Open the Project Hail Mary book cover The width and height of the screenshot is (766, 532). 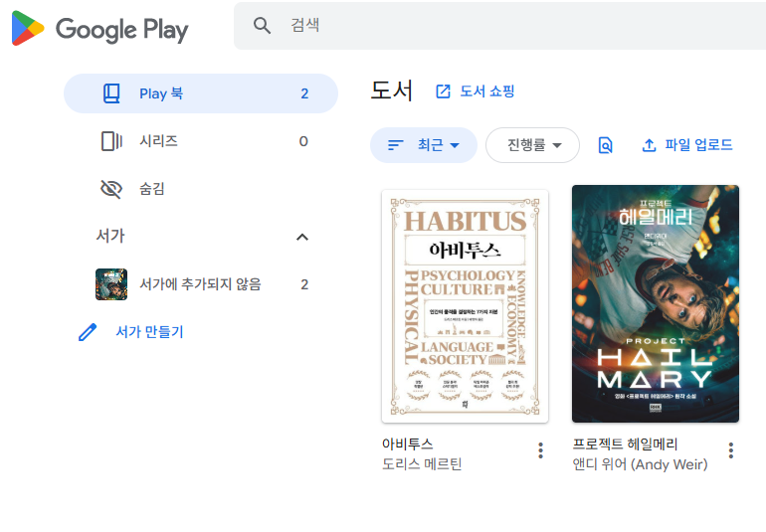click(x=656, y=304)
